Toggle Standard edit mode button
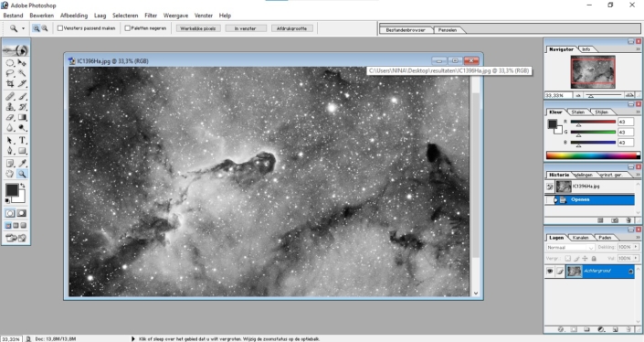Screen dimensions: 644x342 click(10, 213)
